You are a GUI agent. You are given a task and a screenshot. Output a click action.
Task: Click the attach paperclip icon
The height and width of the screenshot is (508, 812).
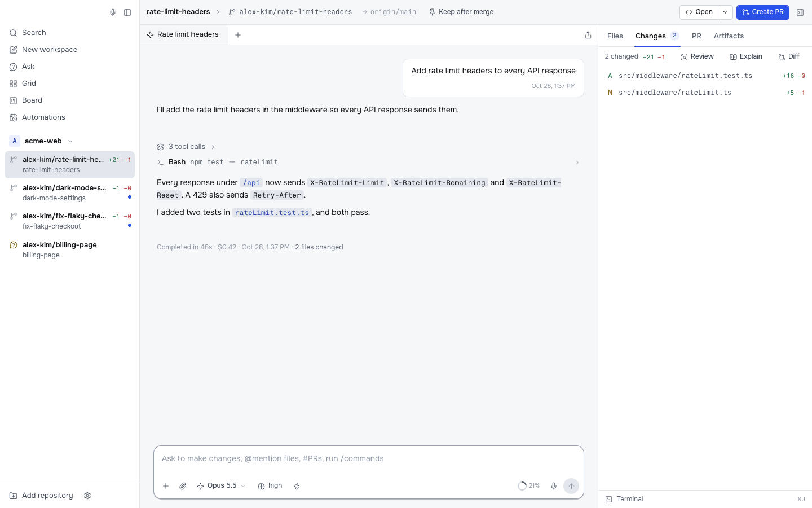pyautogui.click(x=183, y=486)
